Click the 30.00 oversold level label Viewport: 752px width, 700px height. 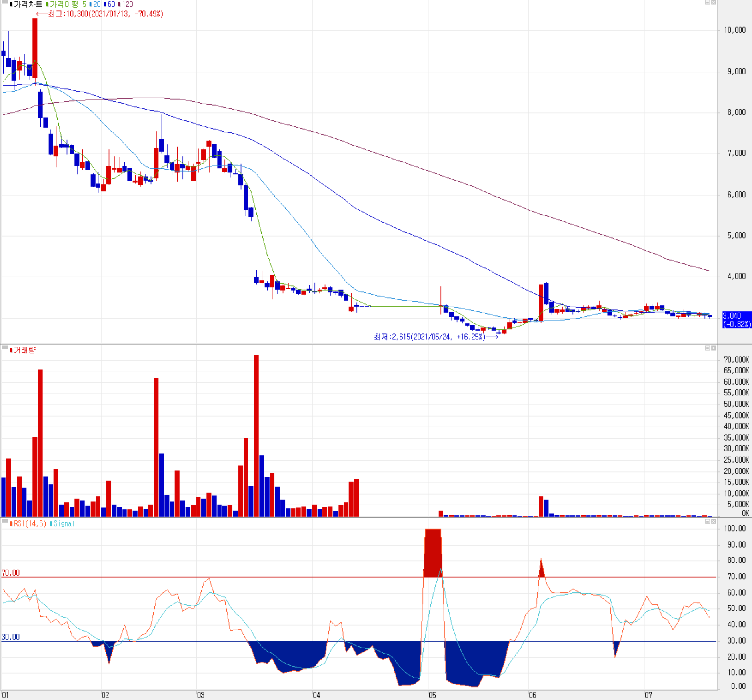[x=10, y=637]
